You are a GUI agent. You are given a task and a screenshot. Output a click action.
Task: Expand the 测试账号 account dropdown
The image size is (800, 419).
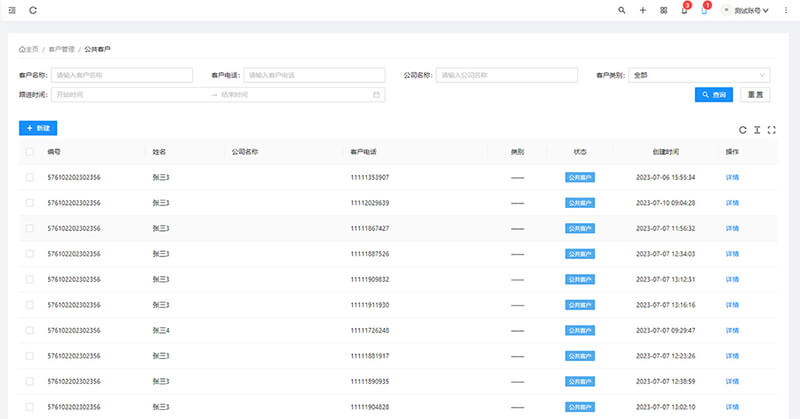click(x=747, y=10)
